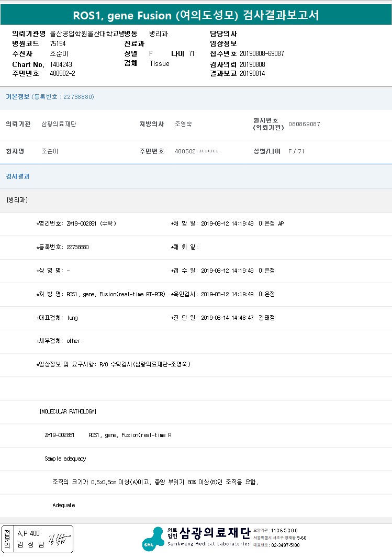Click the report title header banner
392x559 pixels.
(x=196, y=16)
